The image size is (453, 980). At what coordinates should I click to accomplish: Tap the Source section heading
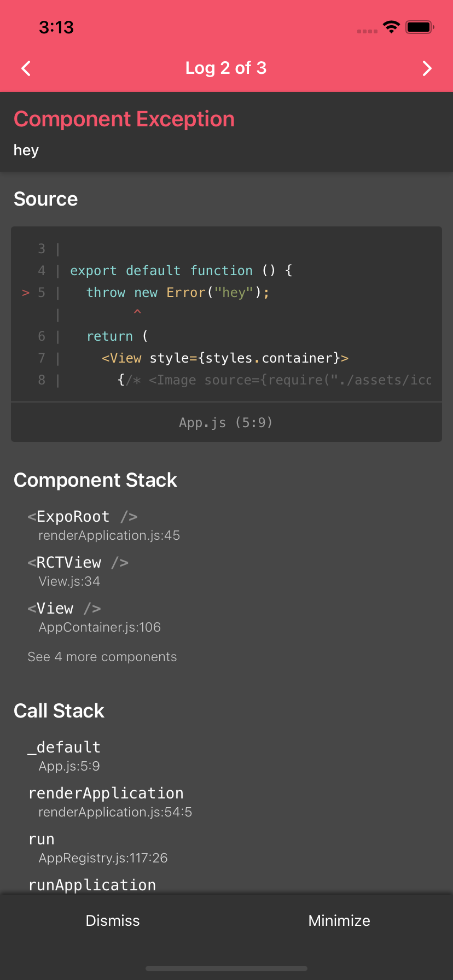click(x=45, y=199)
